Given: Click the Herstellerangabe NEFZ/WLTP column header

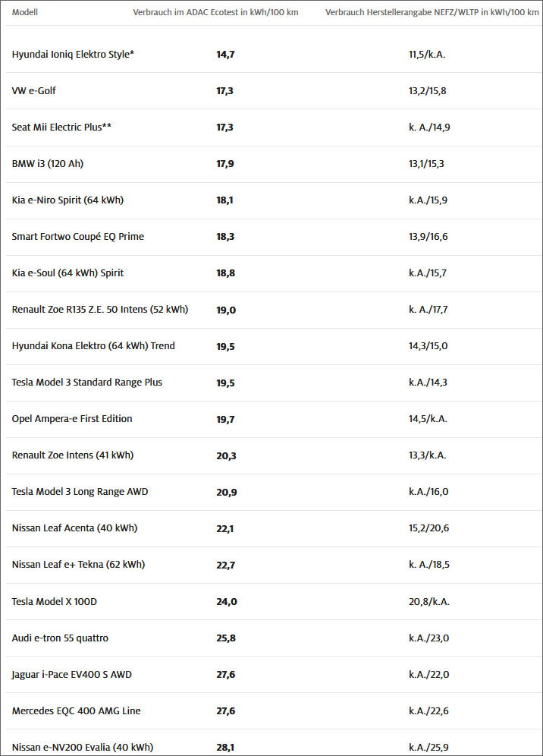Looking at the screenshot, I should [432, 12].
